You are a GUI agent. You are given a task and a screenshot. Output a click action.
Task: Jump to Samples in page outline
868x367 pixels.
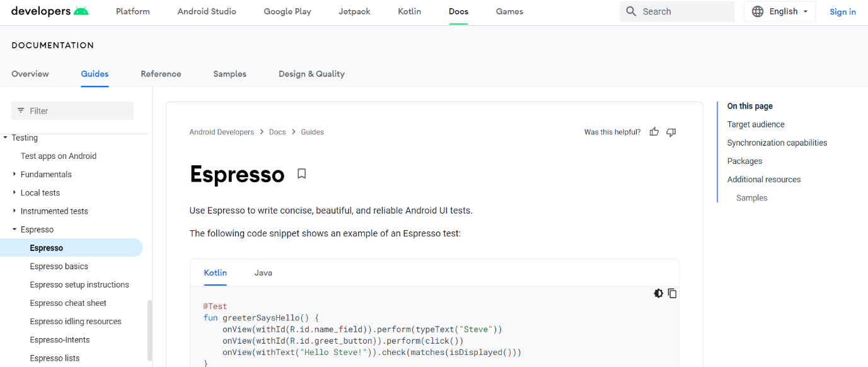pyautogui.click(x=752, y=197)
